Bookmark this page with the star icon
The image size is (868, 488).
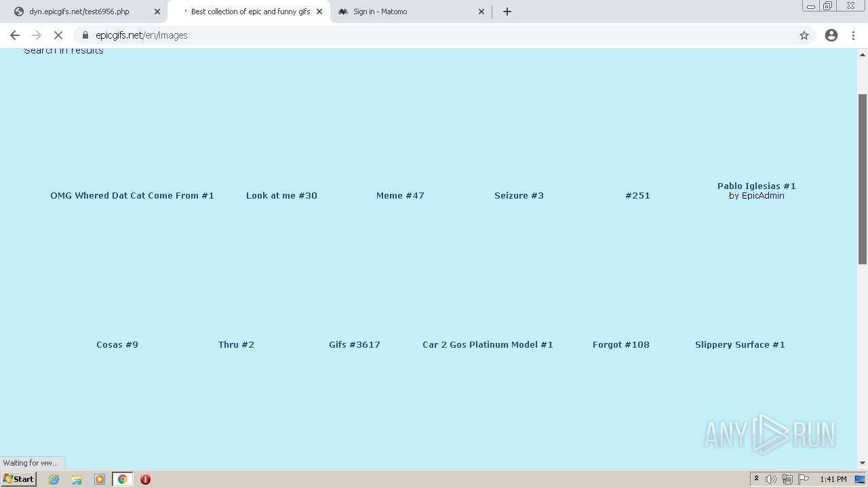tap(804, 35)
